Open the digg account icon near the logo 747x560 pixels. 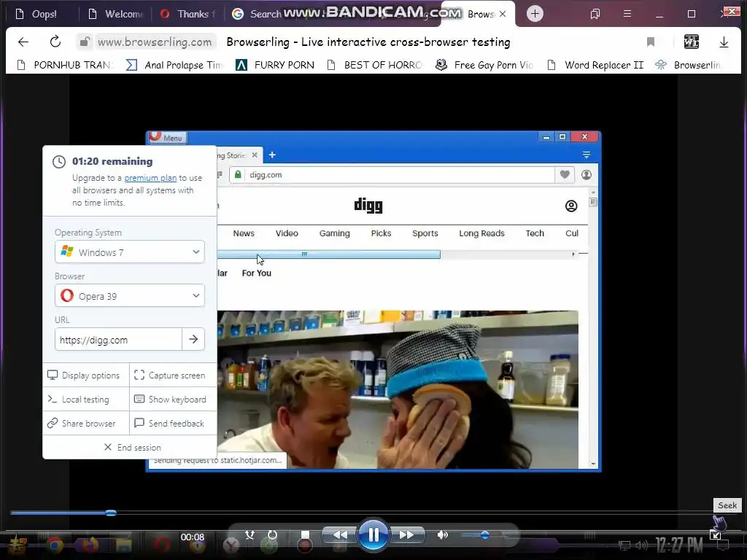coord(571,206)
